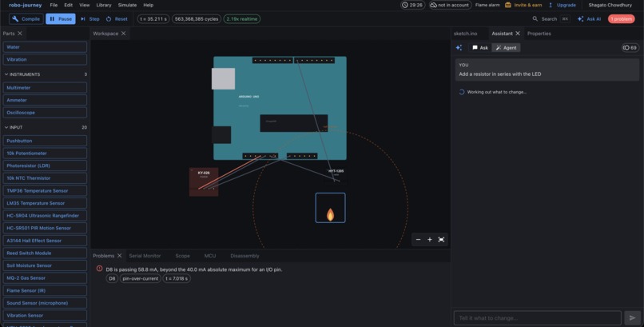The height and width of the screenshot is (327, 644).
Task: Add a Multimeter from parts list
Action: coord(45,87)
